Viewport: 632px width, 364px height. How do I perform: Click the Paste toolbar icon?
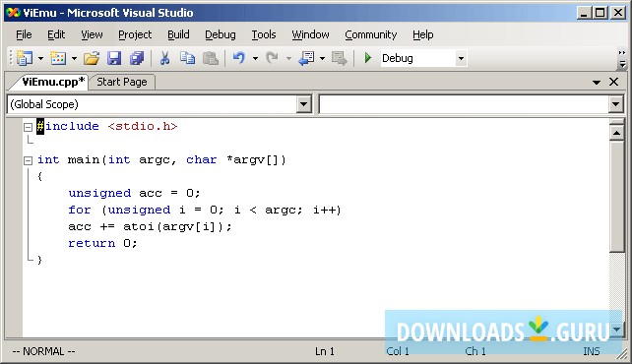pos(211,58)
